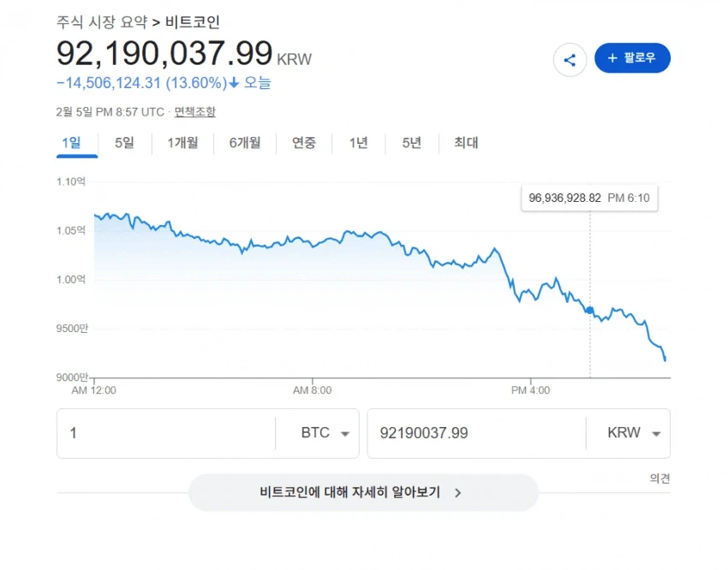Show the 6개월 chart range

[245, 143]
